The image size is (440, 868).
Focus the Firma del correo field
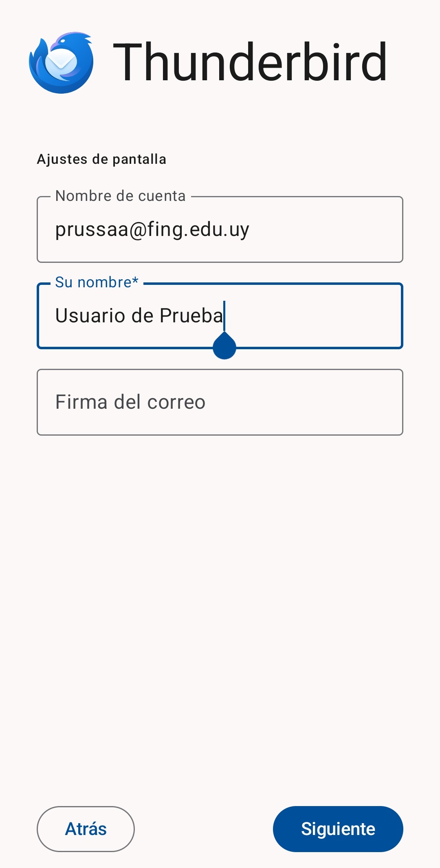coord(220,402)
